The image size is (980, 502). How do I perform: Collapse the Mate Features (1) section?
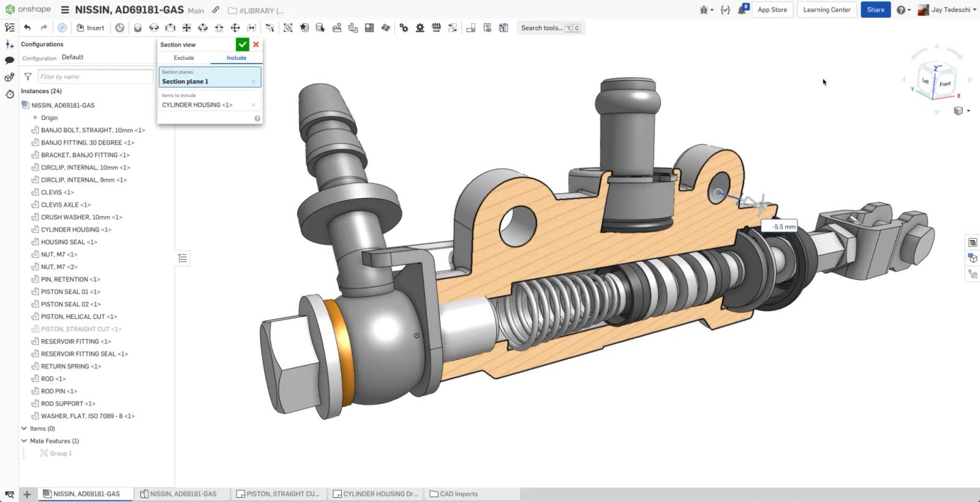(24, 441)
